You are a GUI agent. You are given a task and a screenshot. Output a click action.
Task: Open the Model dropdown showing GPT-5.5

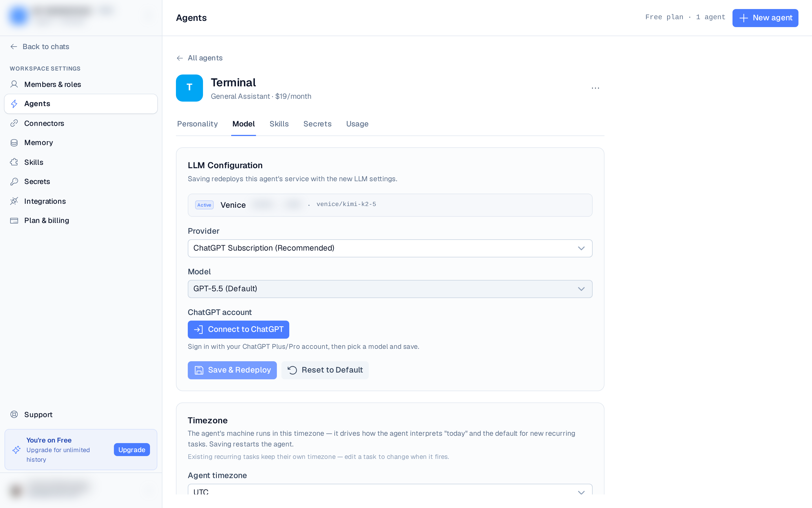(x=390, y=289)
